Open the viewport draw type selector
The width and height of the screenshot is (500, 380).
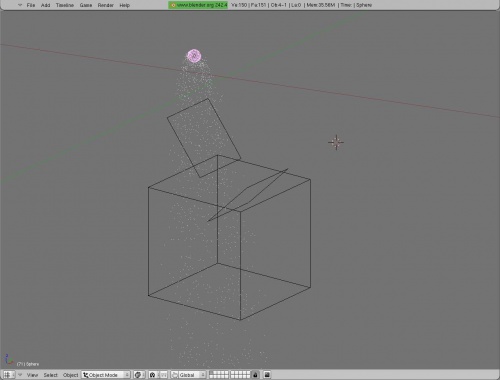tap(139, 375)
